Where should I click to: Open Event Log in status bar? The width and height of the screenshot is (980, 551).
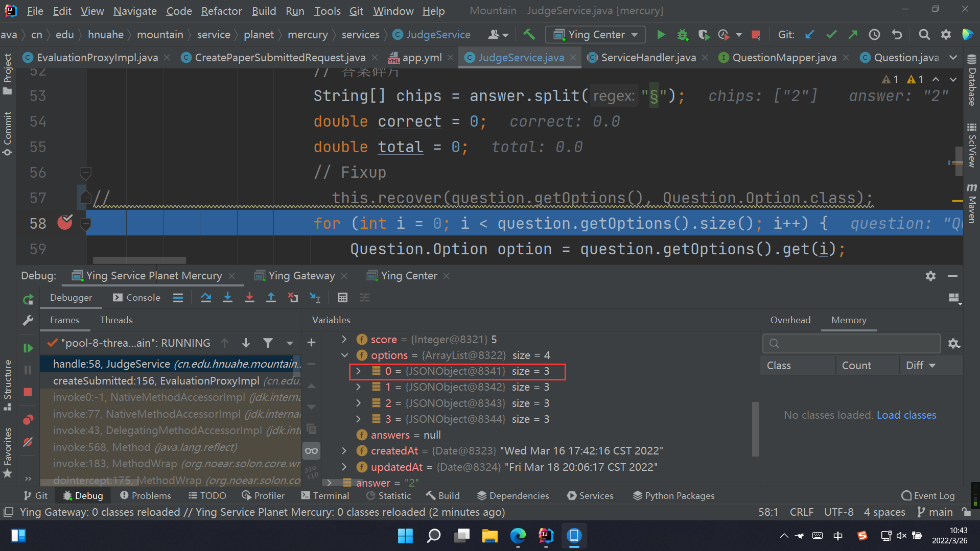point(928,496)
